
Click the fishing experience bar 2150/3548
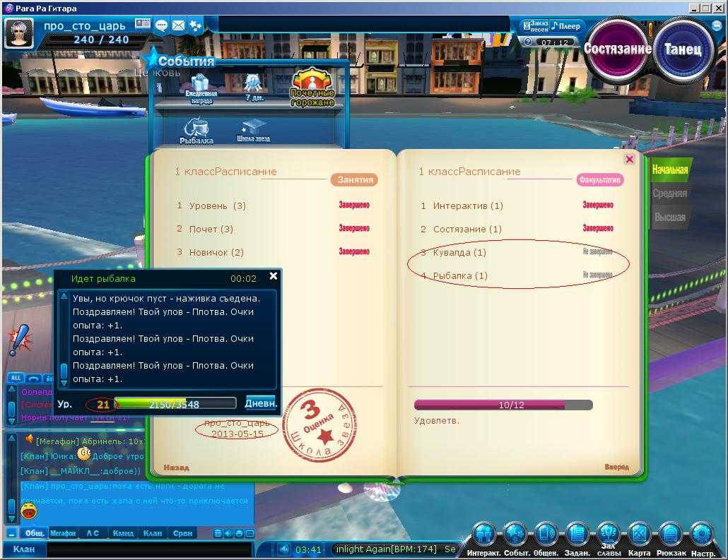point(175,404)
